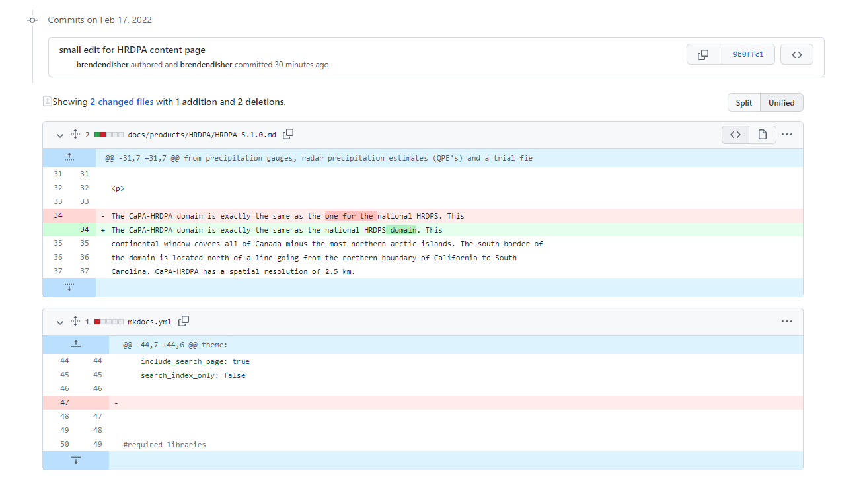Open the small edit for HRDPA content page commit

(132, 50)
